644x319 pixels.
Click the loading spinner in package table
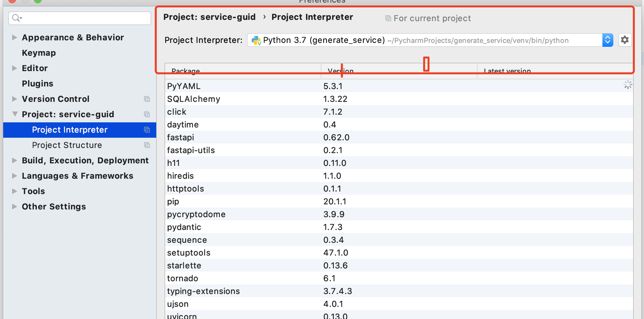(x=628, y=85)
